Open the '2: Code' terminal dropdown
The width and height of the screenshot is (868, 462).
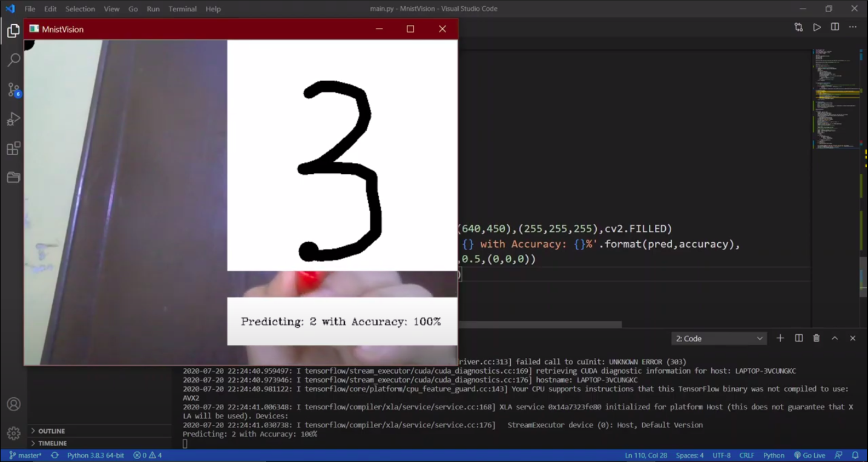click(x=718, y=338)
